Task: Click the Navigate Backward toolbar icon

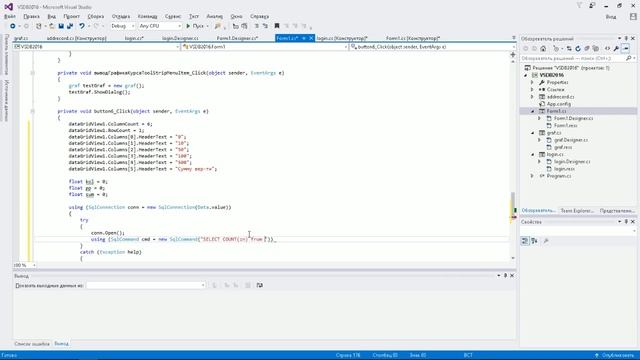Action: coord(13,26)
